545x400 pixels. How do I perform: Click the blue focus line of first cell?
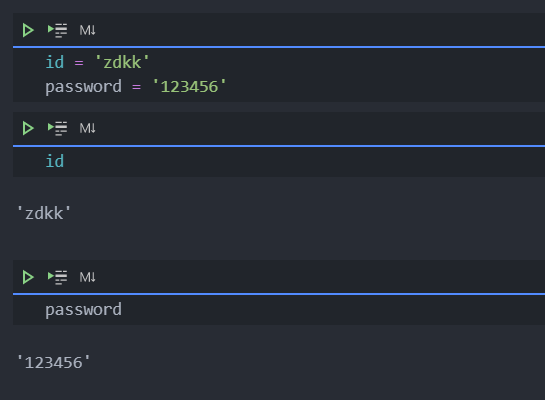(x=279, y=47)
